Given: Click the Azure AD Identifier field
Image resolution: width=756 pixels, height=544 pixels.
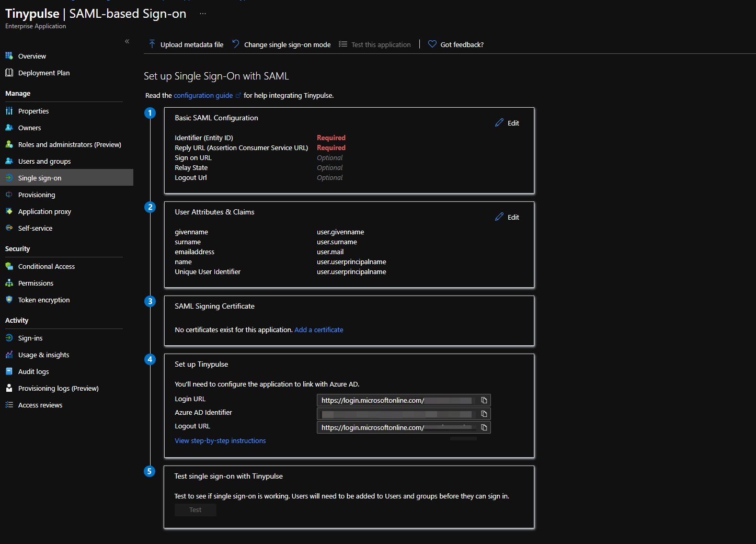Looking at the screenshot, I should [404, 414].
